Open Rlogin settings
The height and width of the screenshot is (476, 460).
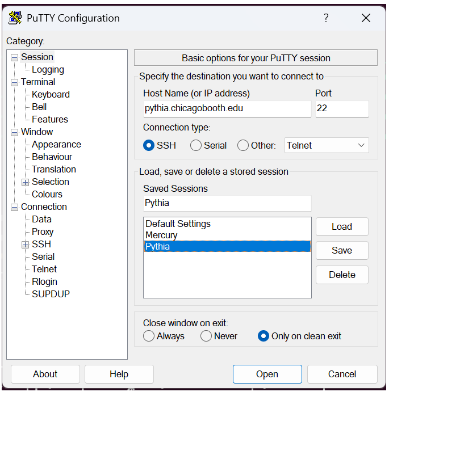click(x=44, y=281)
